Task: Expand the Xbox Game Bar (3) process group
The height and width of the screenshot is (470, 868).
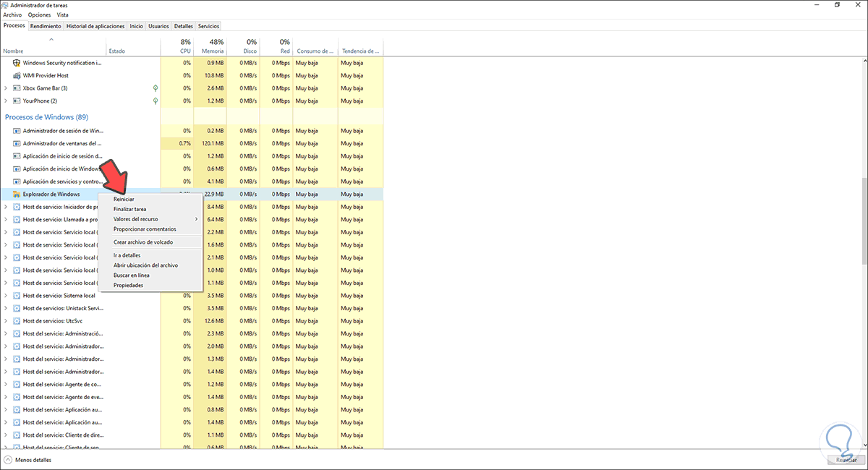Action: 6,88
